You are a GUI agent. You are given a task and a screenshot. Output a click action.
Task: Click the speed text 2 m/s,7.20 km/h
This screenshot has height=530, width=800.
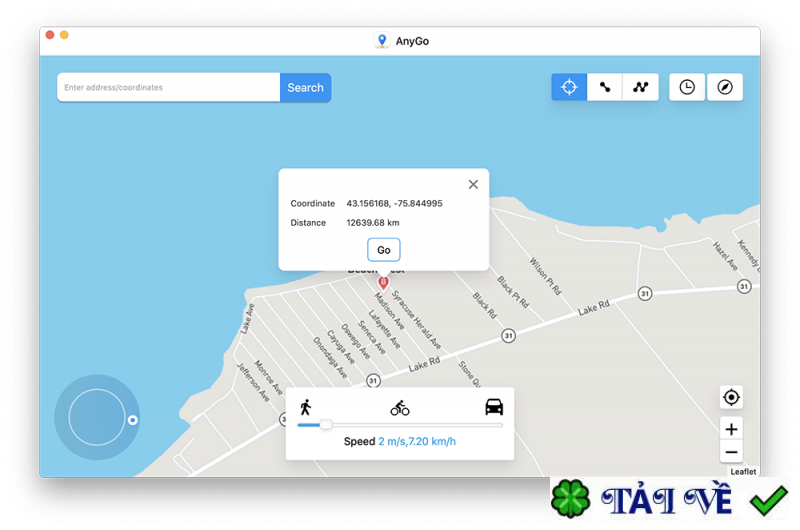point(417,441)
